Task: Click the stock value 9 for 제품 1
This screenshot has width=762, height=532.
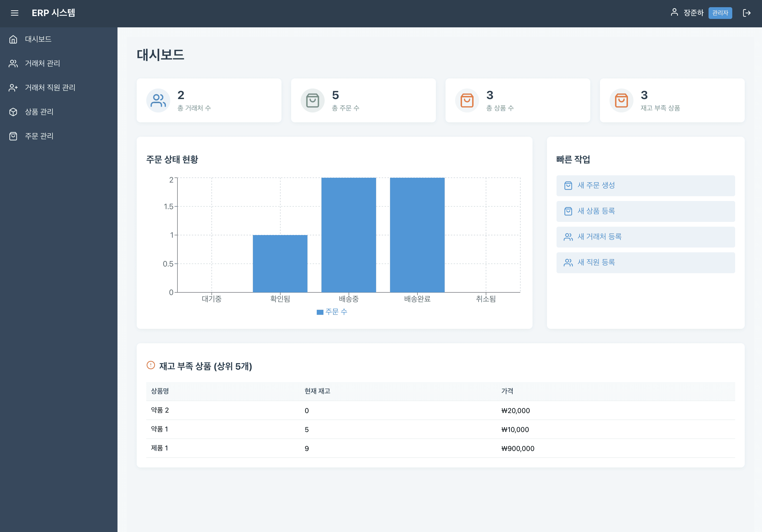Action: point(307,448)
